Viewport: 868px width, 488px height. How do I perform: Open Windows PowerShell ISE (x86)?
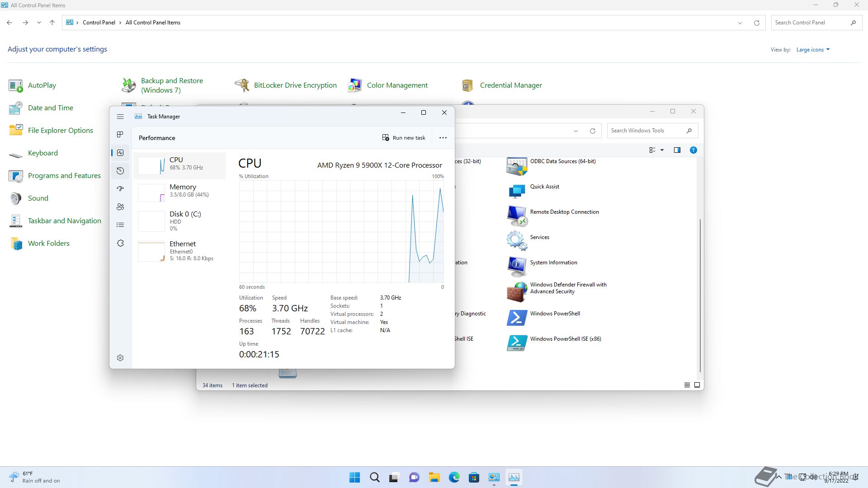point(554,343)
